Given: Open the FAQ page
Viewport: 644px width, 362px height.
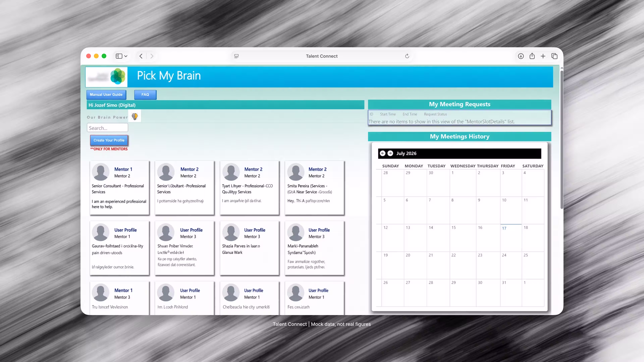Looking at the screenshot, I should click(145, 94).
